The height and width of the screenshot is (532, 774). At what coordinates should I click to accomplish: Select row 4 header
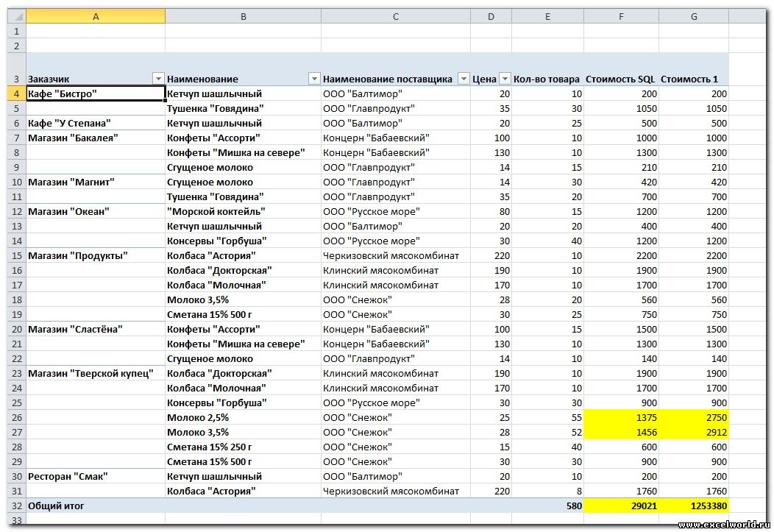point(16,93)
